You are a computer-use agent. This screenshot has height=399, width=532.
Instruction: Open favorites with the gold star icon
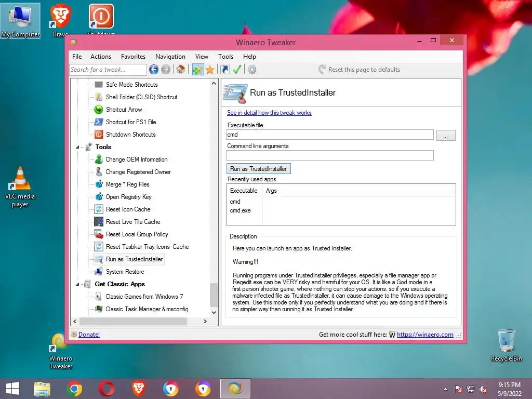coord(210,70)
